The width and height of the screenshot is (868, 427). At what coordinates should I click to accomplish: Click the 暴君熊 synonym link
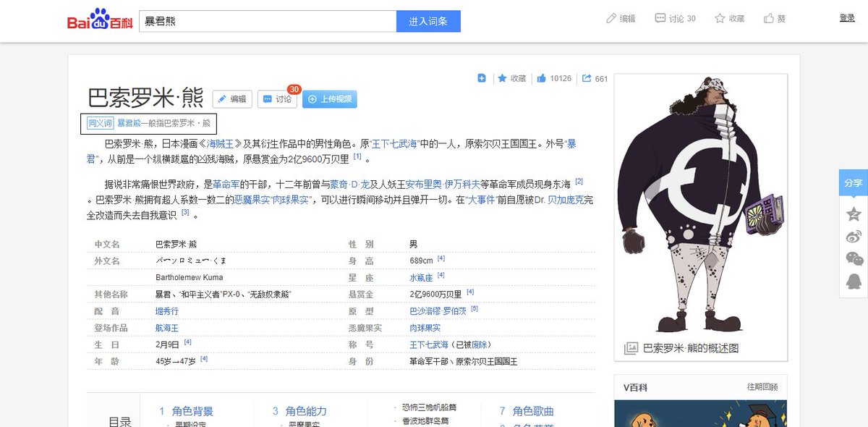pos(129,123)
